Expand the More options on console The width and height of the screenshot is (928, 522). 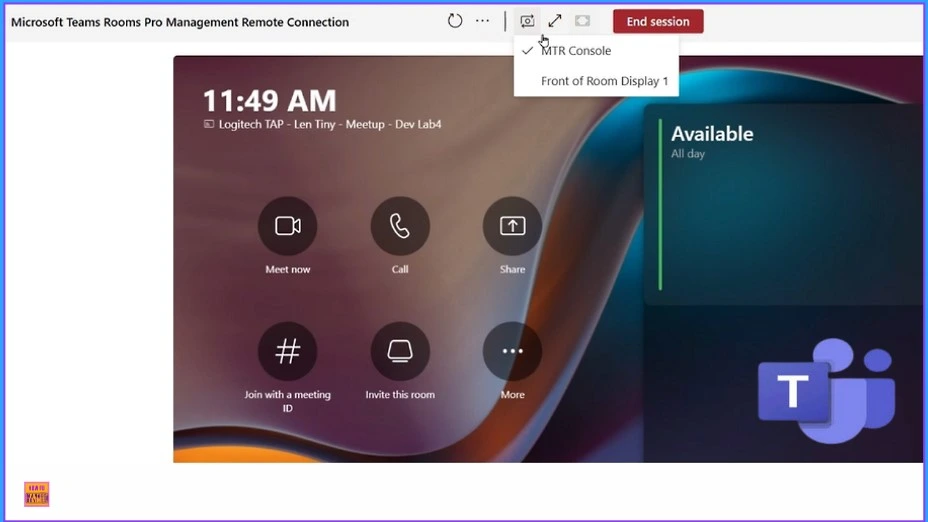512,351
